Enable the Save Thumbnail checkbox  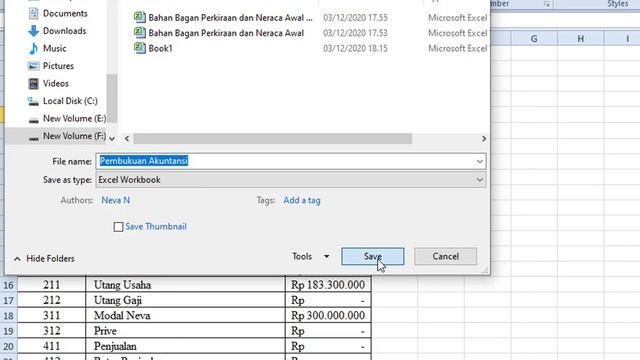point(118,227)
